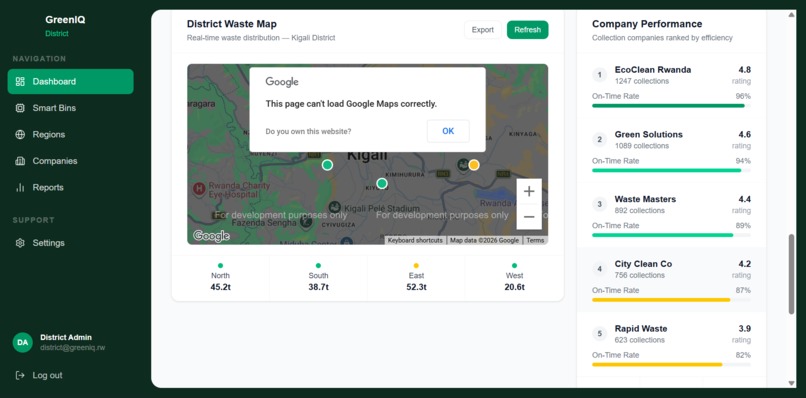The height and width of the screenshot is (398, 806).
Task: Click rank badge 4 for City Clean Co
Action: pyautogui.click(x=599, y=269)
